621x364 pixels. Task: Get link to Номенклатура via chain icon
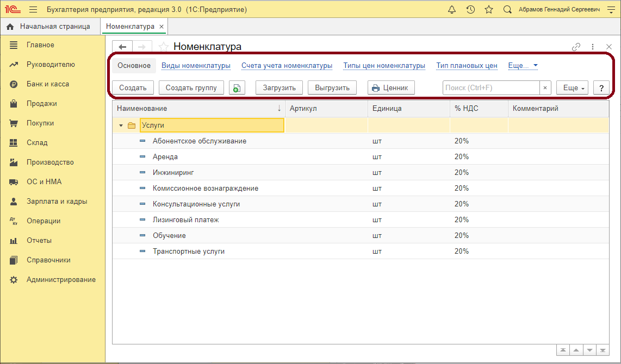tap(576, 47)
